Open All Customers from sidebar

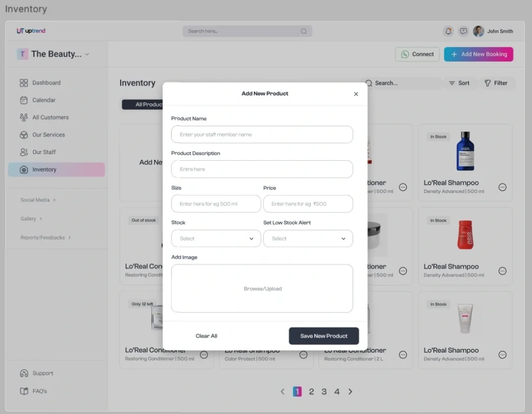(24, 117)
